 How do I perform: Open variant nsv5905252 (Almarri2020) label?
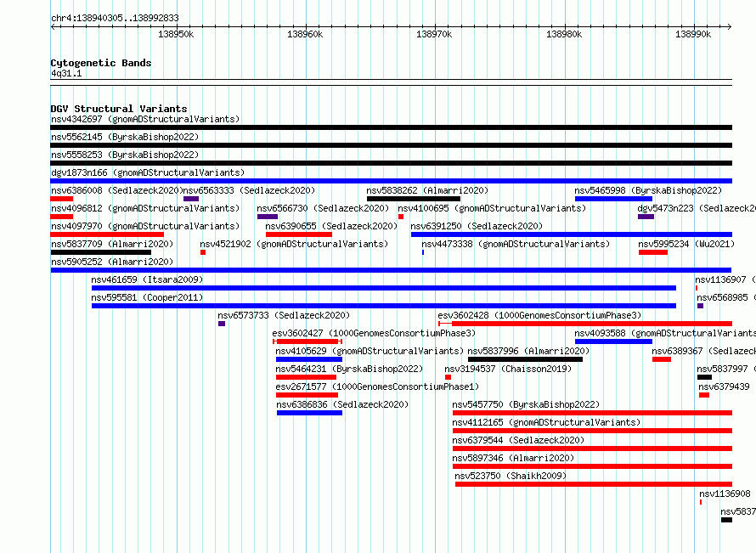click(x=112, y=262)
